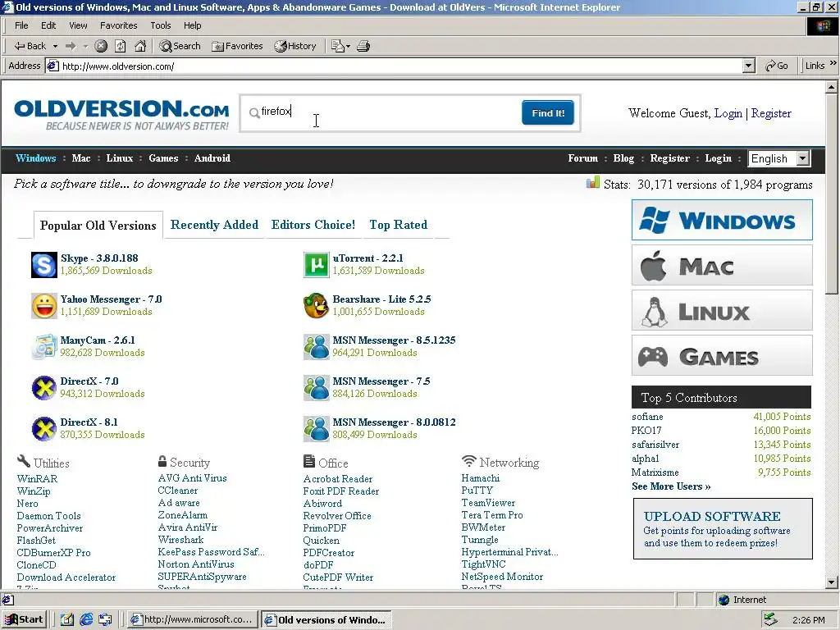Click the Linux platform banner

pyautogui.click(x=722, y=310)
